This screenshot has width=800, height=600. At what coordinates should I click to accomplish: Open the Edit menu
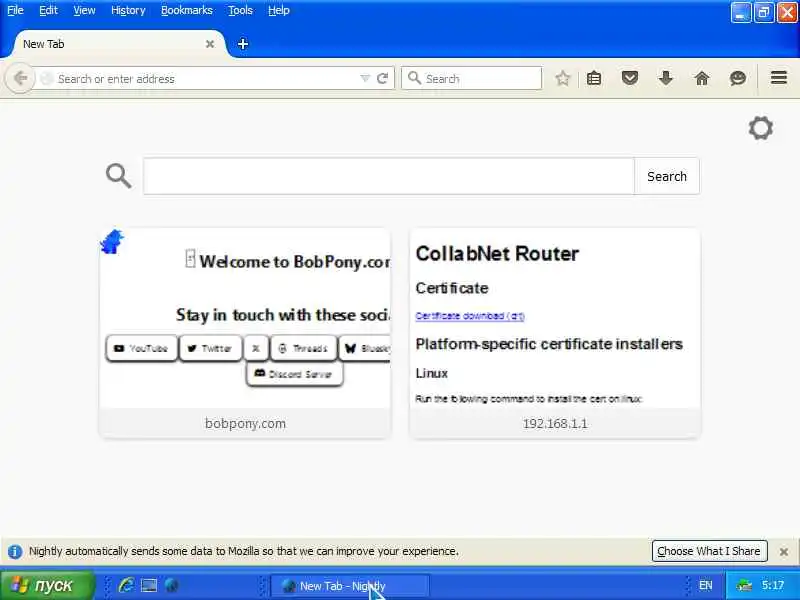tap(48, 10)
